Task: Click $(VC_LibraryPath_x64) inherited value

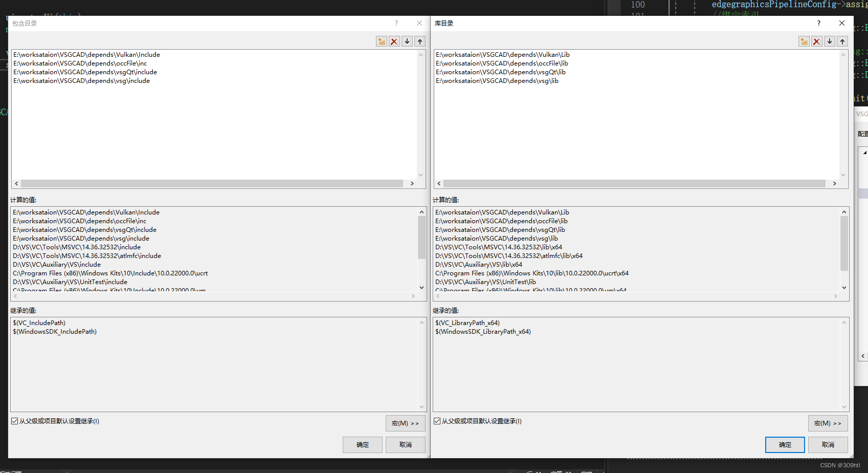Action: pos(468,323)
